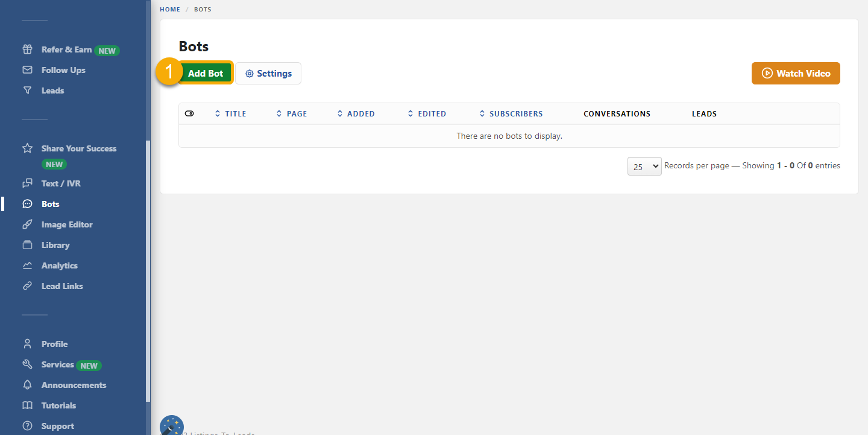This screenshot has height=435, width=868.
Task: Open Text / IVR in sidebar
Action: pos(61,183)
